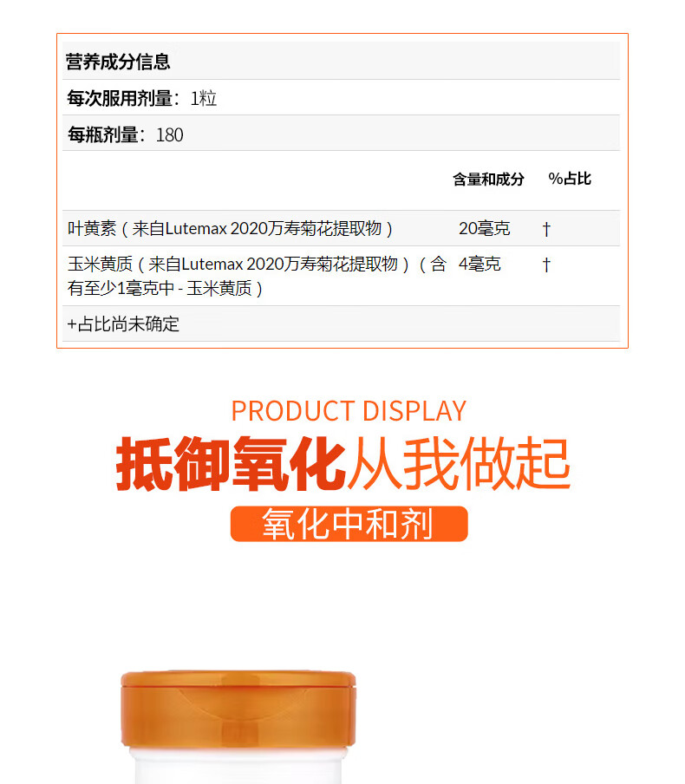685x784 pixels.
Task: Click the 营养成分信息 table heading
Action: click(x=118, y=62)
